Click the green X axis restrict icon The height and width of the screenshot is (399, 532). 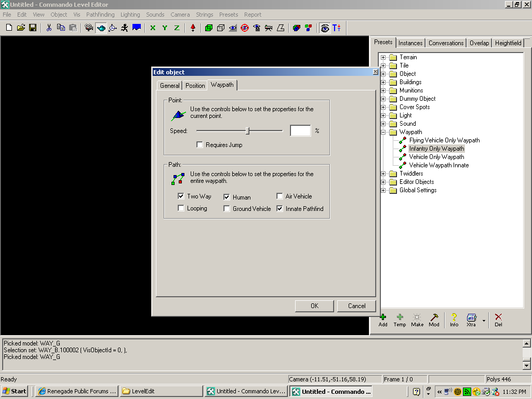point(153,28)
